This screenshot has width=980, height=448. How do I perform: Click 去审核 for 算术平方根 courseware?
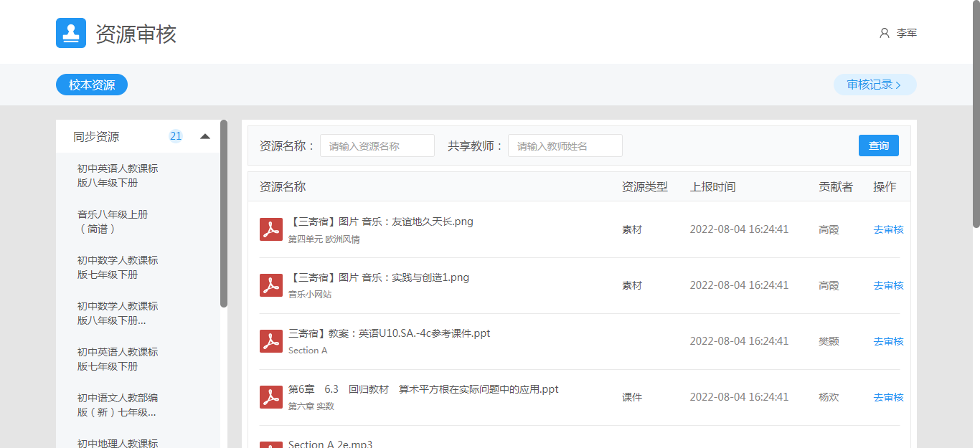click(888, 397)
